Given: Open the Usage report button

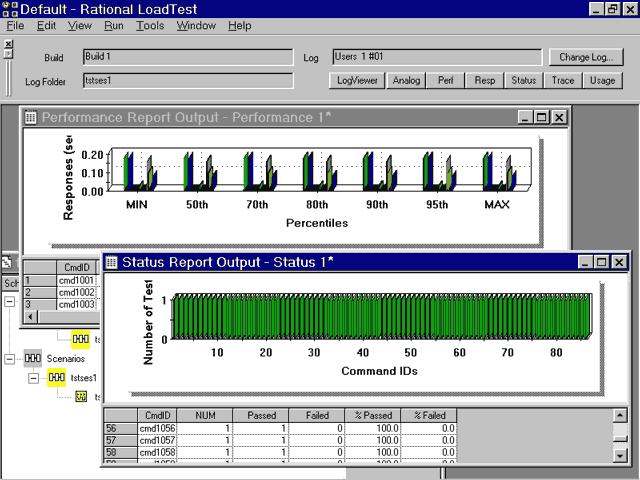Looking at the screenshot, I should coord(602,80).
